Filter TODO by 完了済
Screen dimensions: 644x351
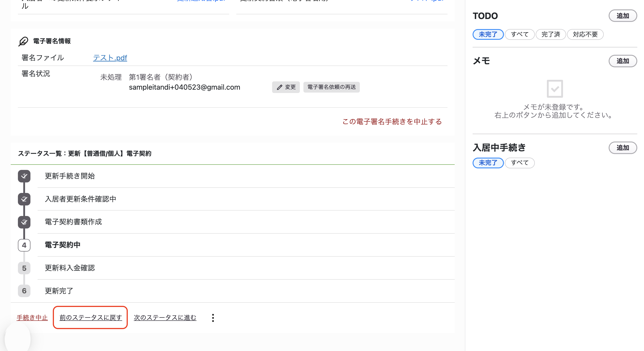click(551, 34)
